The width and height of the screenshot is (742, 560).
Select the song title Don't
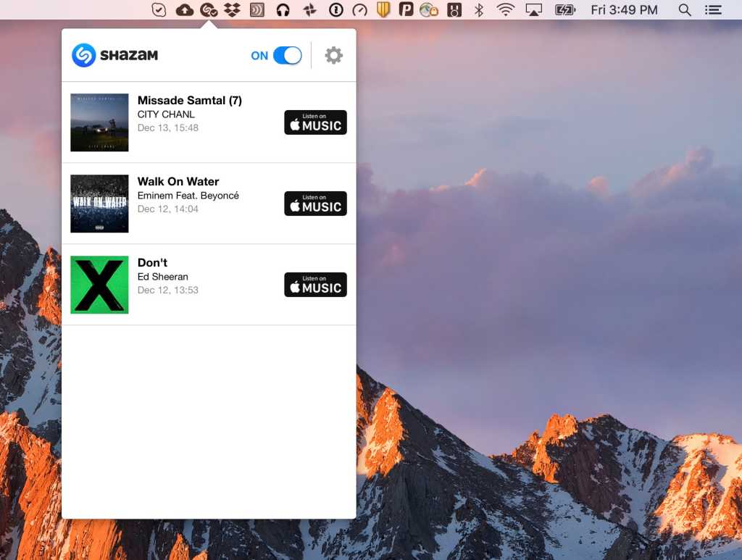(152, 262)
